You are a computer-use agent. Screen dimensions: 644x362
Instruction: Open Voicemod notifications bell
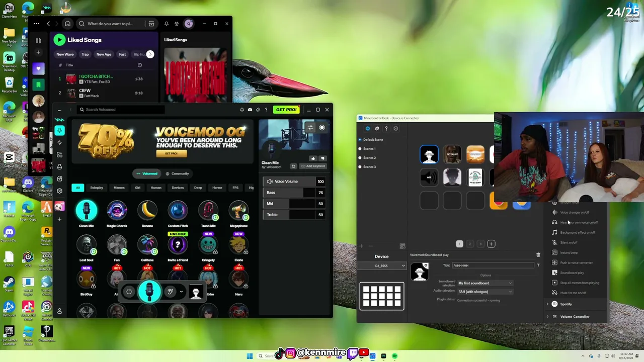point(242,110)
